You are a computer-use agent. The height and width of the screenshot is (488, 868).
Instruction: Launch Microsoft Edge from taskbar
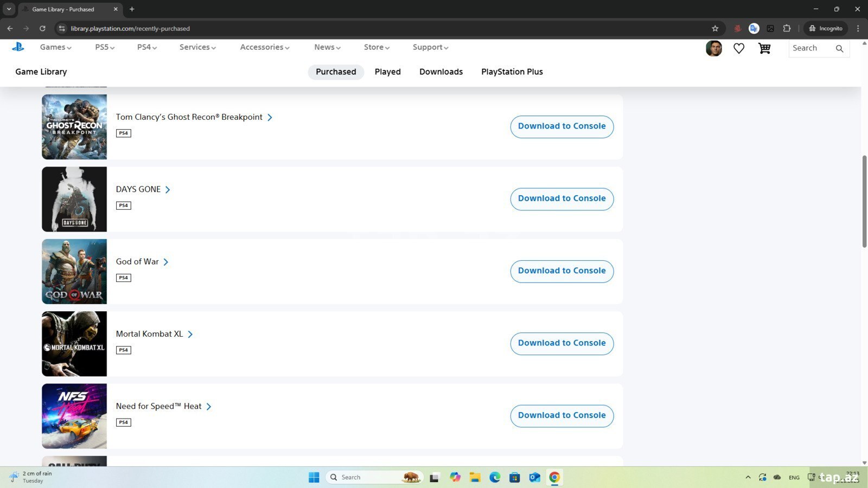click(x=495, y=477)
